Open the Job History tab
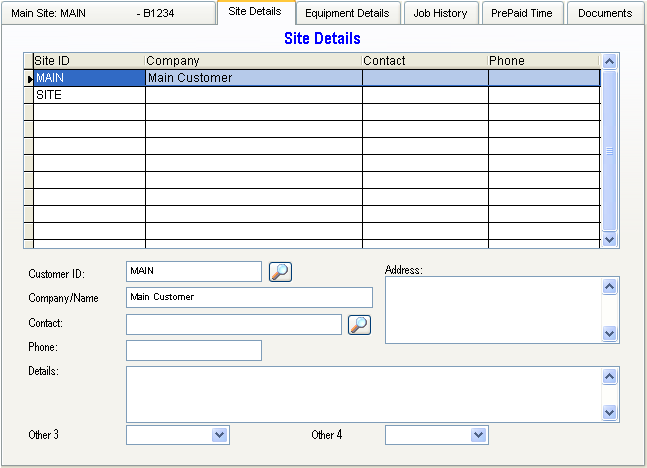The image size is (647, 468). click(x=440, y=13)
